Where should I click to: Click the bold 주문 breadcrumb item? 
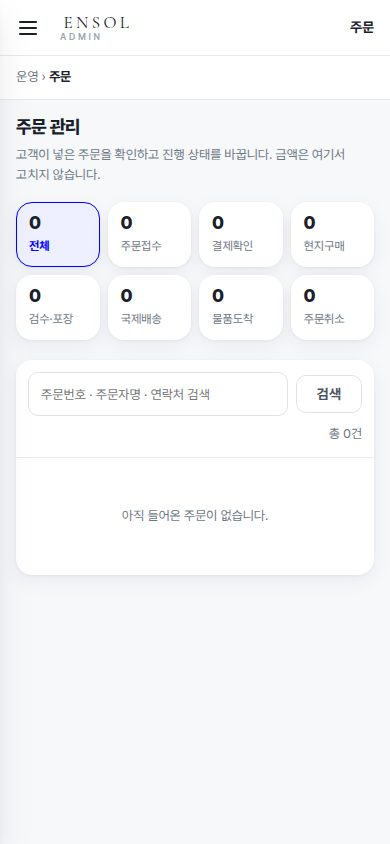pyautogui.click(x=60, y=77)
